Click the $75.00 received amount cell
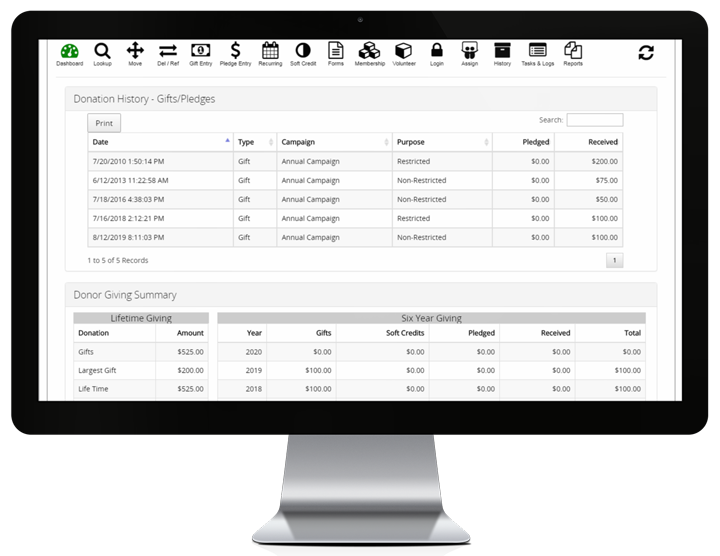Screen dimensions: 720x556 tap(589, 180)
